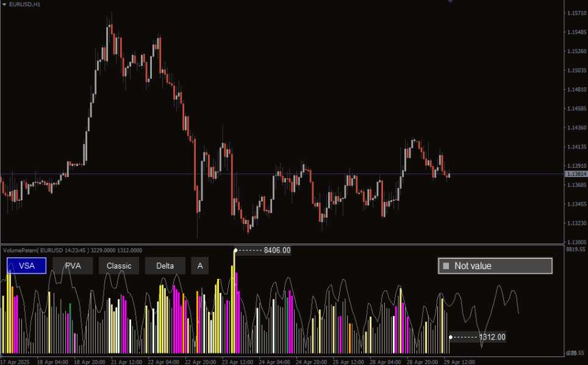Viewport: 588px width, 365px height.
Task: Click the chart shift triangle at top edge
Action: 450,2
